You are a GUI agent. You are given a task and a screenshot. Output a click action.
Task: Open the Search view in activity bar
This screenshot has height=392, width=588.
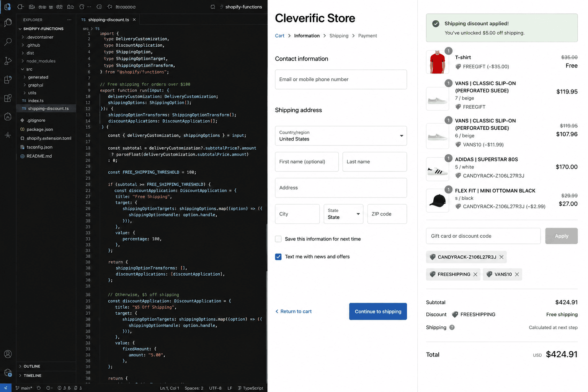pyautogui.click(x=8, y=42)
